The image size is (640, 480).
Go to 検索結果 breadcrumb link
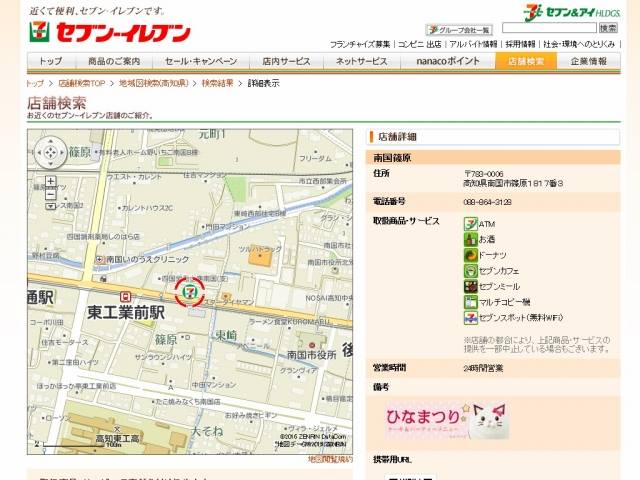218,83
